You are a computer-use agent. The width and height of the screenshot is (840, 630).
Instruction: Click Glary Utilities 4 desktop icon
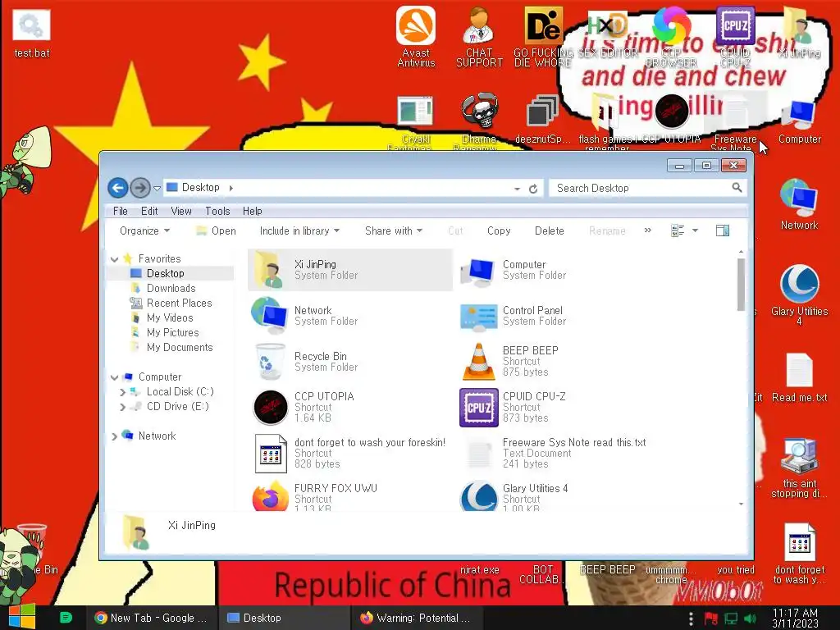coord(799,295)
